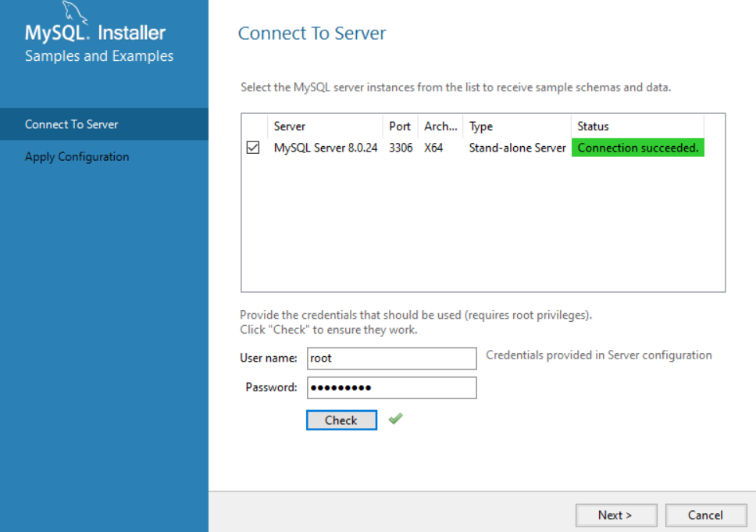The width and height of the screenshot is (756, 532).
Task: Click the 3306 port cell
Action: click(401, 148)
